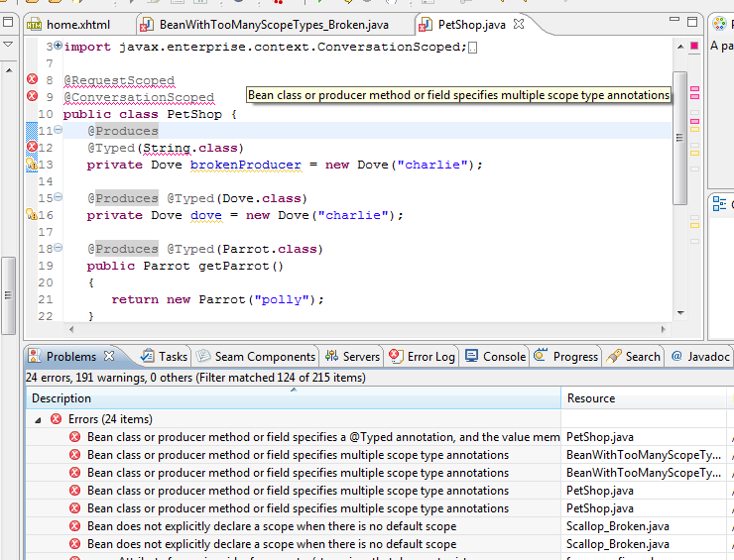Switch to the home.xhtml editor tab
This screenshot has width=734, height=560.
point(68,25)
